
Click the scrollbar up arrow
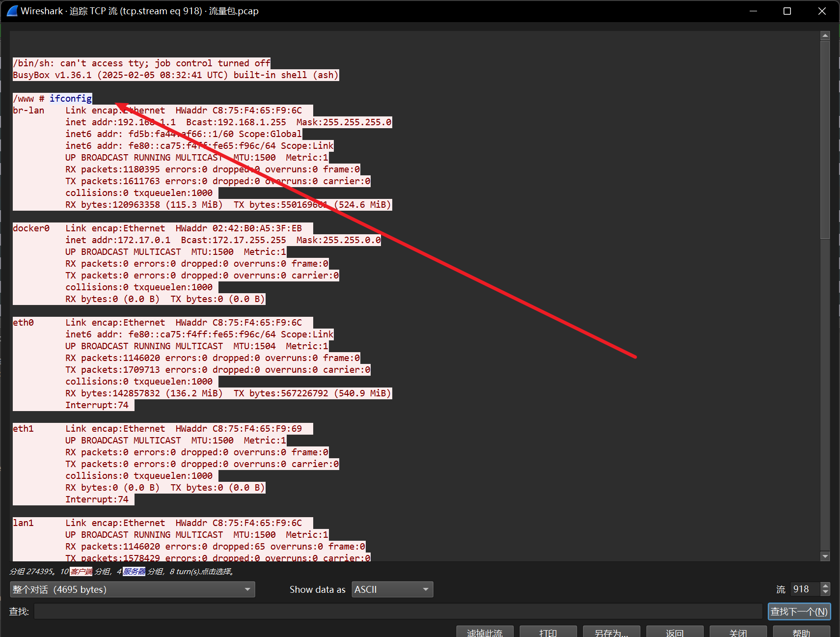coord(825,36)
